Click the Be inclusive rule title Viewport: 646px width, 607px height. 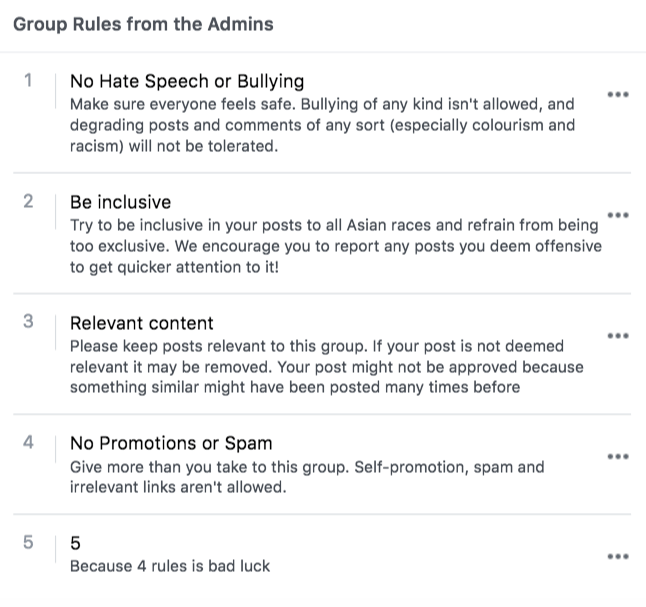coord(120,202)
